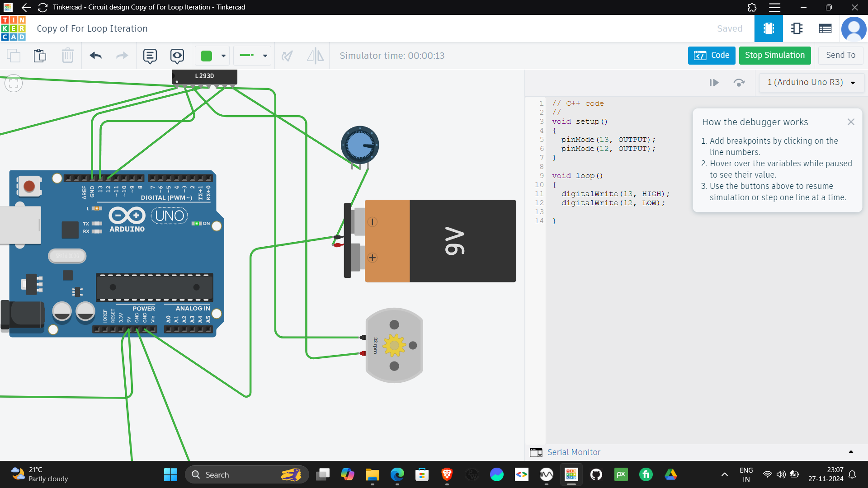This screenshot has height=488, width=868.
Task: Click the delete/trash icon
Action: pos(67,56)
